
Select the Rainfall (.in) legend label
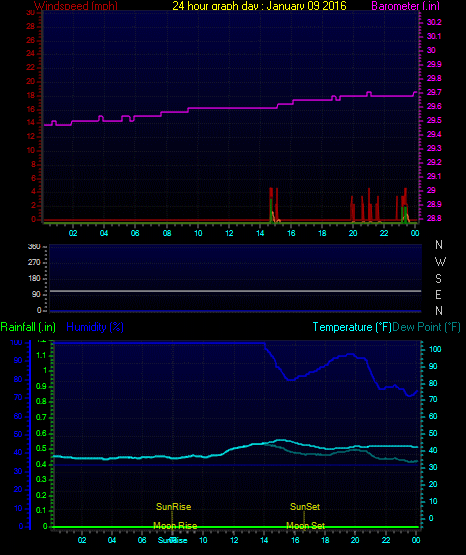[28, 327]
